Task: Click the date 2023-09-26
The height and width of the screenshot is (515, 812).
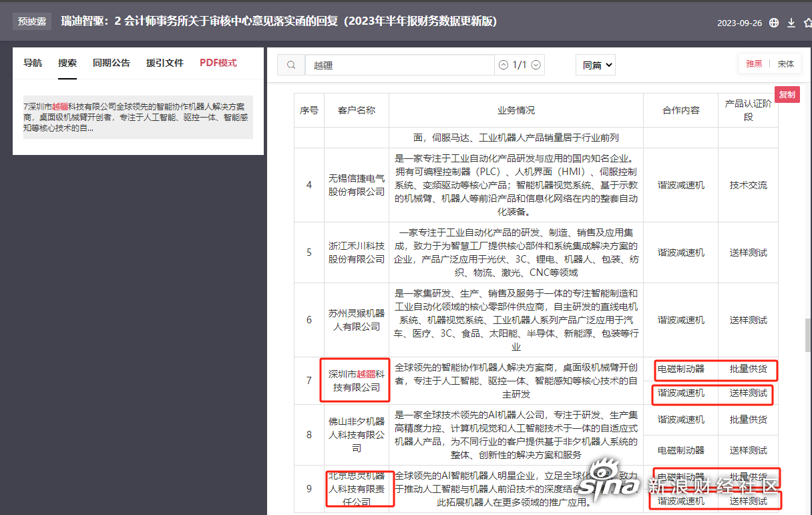Action: 739,23
